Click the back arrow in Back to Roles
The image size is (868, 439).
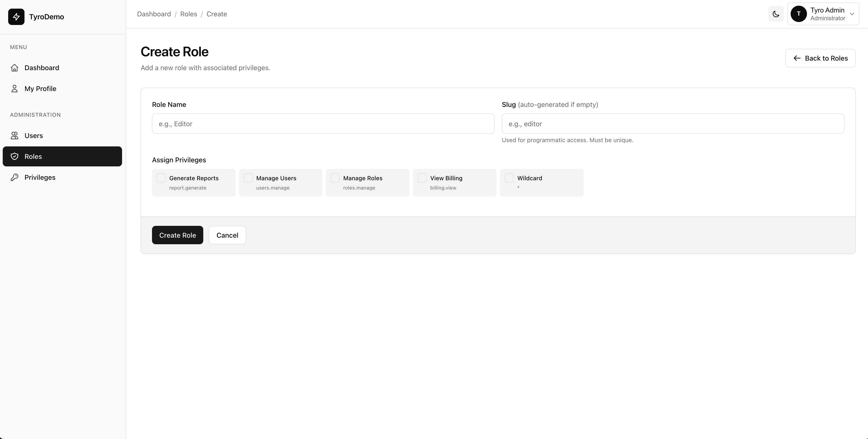point(797,58)
